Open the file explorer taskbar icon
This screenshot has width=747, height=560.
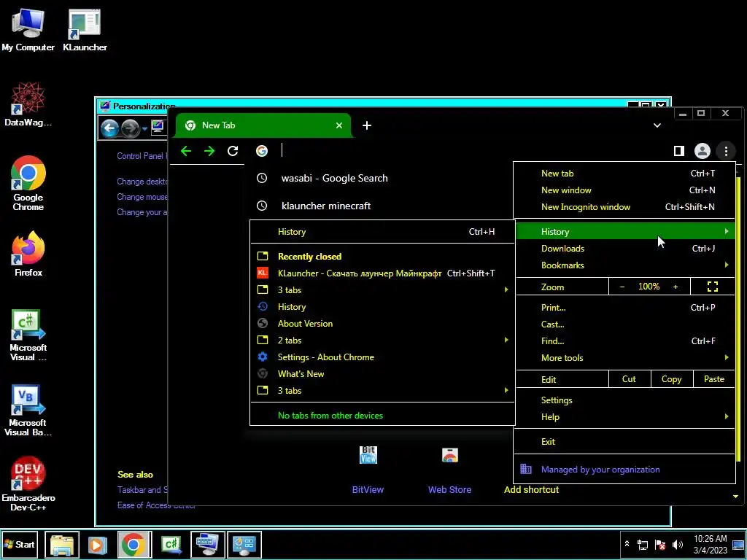click(62, 544)
